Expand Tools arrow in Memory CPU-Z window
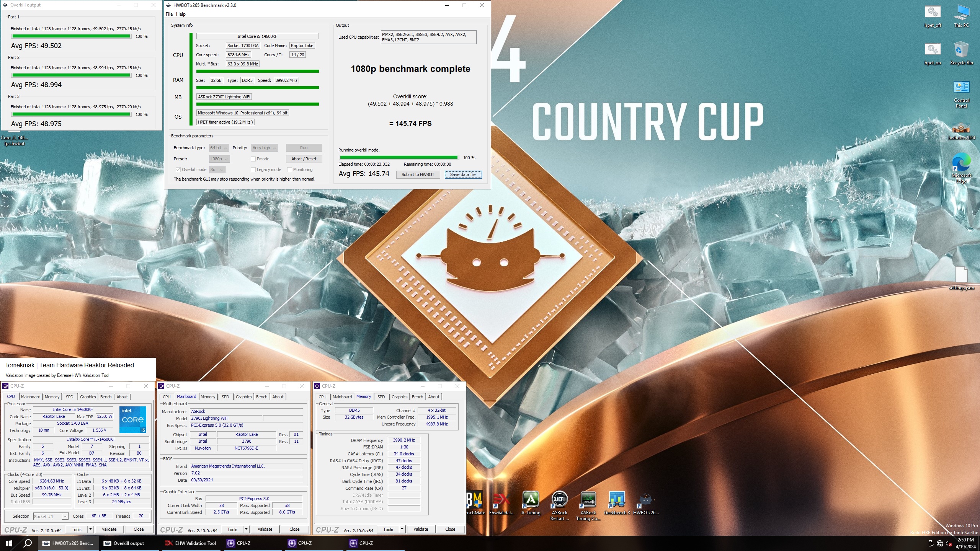980x551 pixels. [x=402, y=529]
